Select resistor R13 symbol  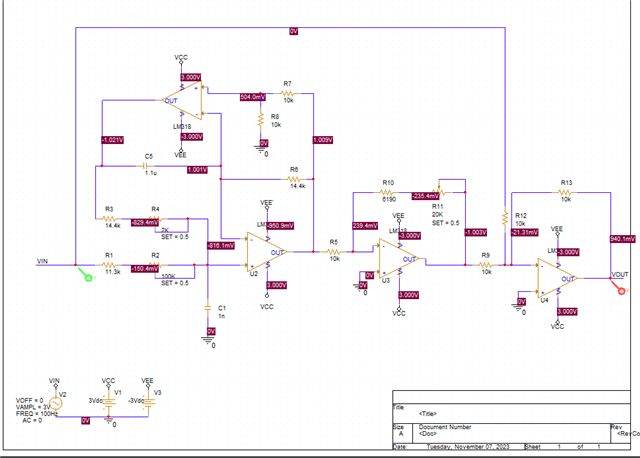coord(565,192)
